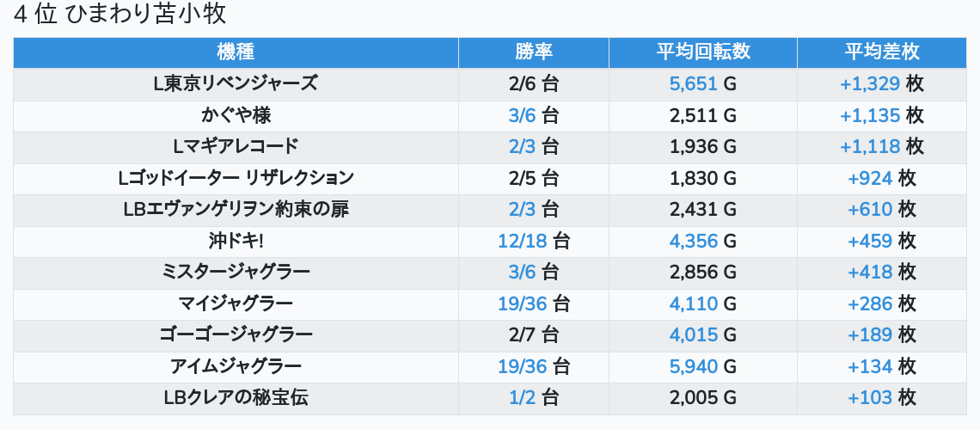Image resolution: width=980 pixels, height=429 pixels.
Task: Click the 1/2 win rate for LBクレアの秘宝伝
Action: point(522,398)
